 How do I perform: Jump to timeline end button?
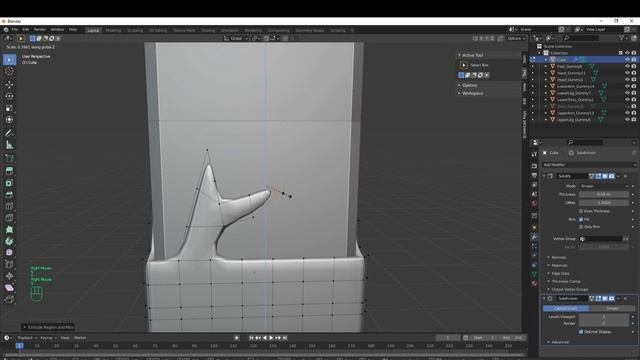284,338
